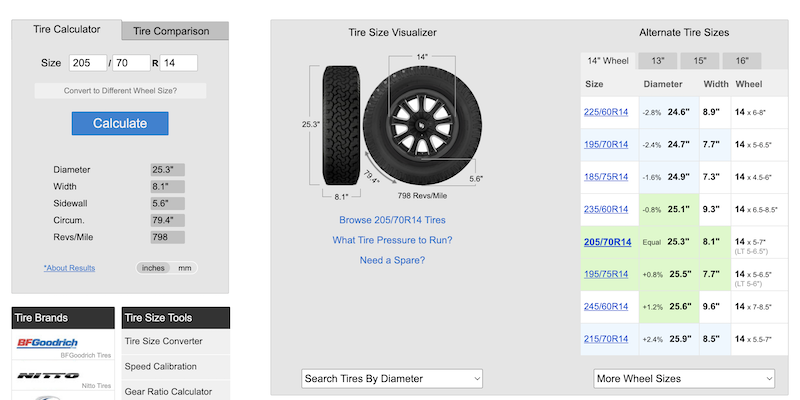Open Search Tires By Diameter dropdown
This screenshot has width=800, height=400.
point(392,378)
